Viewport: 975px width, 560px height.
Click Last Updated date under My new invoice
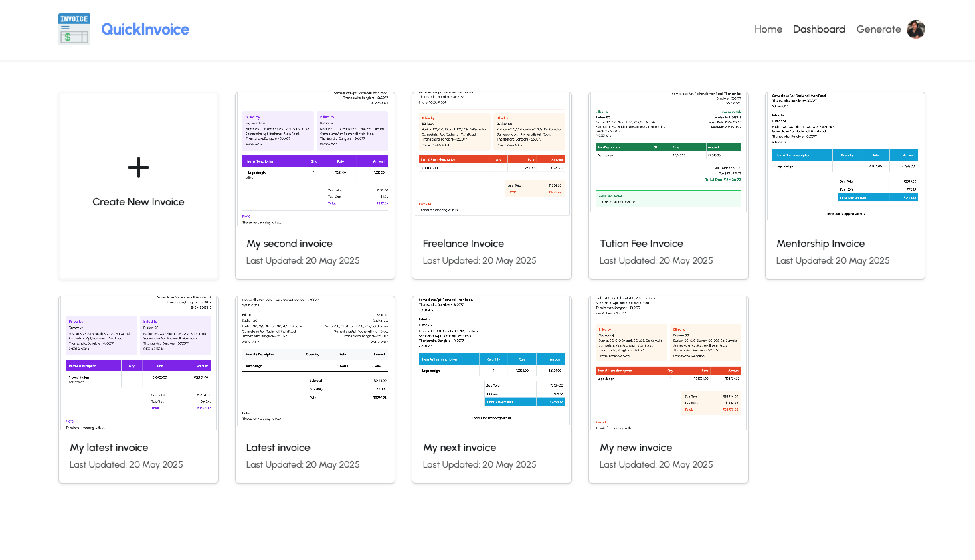tap(656, 465)
